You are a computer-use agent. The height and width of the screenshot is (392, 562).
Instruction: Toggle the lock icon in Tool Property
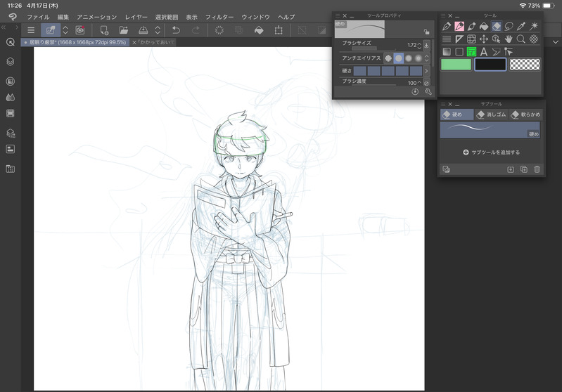point(426,32)
